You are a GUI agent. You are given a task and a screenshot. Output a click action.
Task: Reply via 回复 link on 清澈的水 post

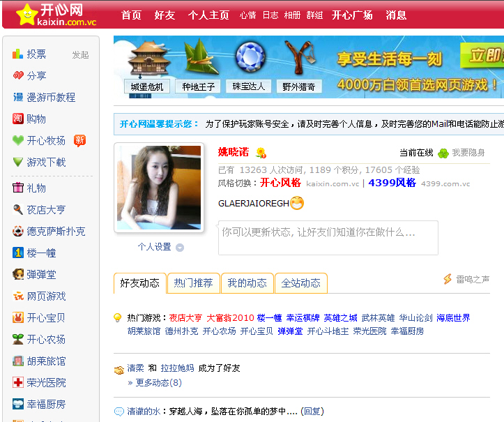click(x=312, y=411)
